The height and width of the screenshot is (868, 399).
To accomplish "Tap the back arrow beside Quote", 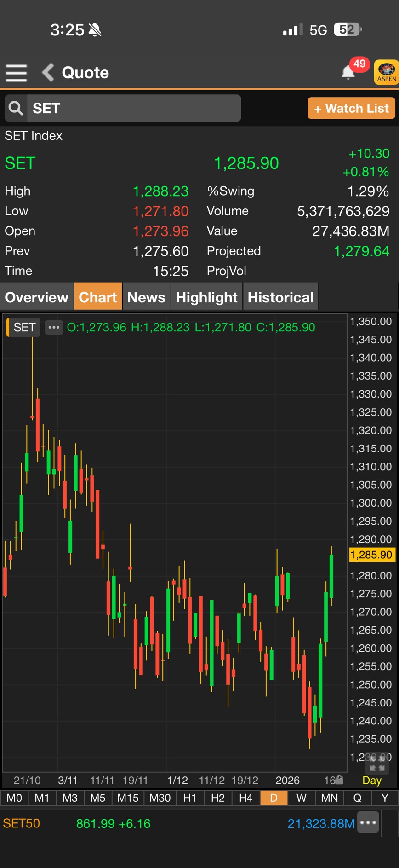I will click(48, 73).
